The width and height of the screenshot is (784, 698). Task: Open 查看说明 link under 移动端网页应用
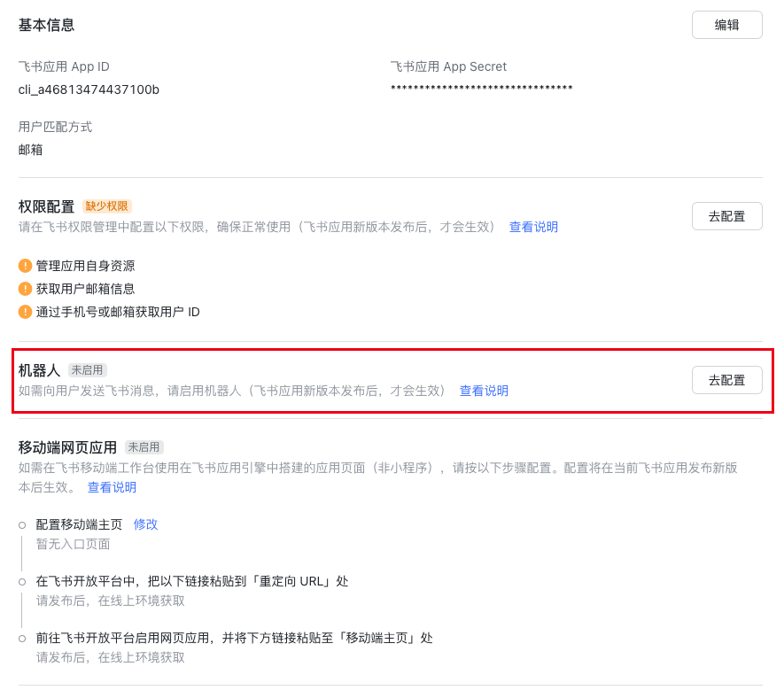click(112, 487)
